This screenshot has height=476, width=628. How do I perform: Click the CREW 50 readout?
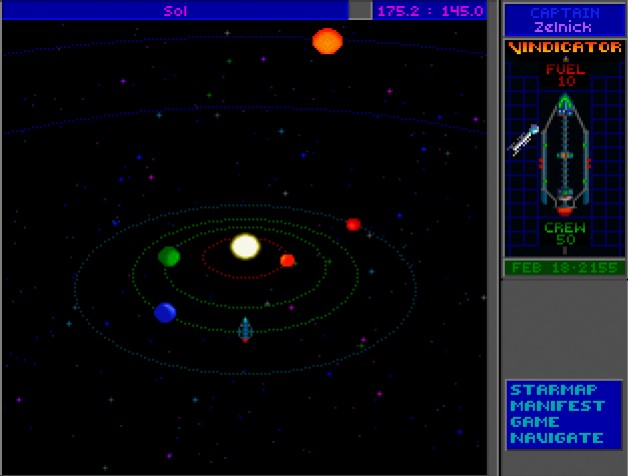coord(565,233)
